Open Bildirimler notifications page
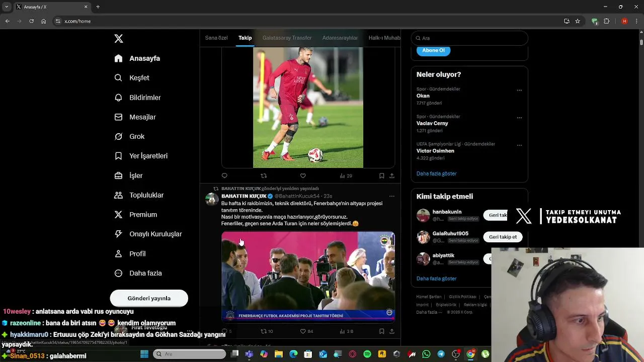The image size is (644, 362). [137, 98]
